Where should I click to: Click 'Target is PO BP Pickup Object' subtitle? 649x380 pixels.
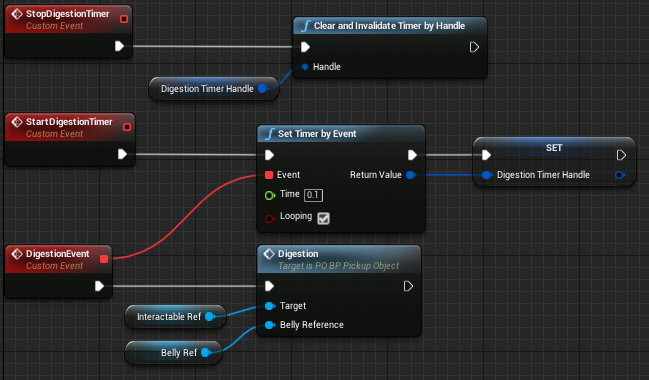point(339,266)
